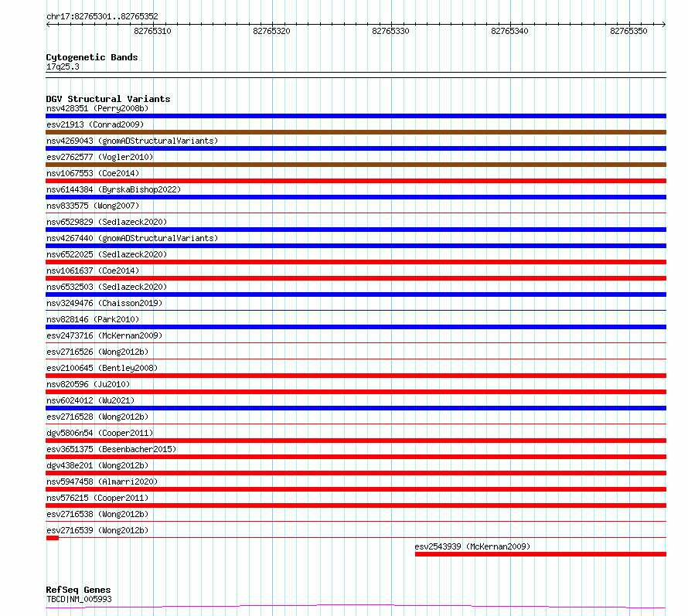Screen dimensions: 688x616
Task: Click the small red block under esv2716539
Action: (53, 538)
